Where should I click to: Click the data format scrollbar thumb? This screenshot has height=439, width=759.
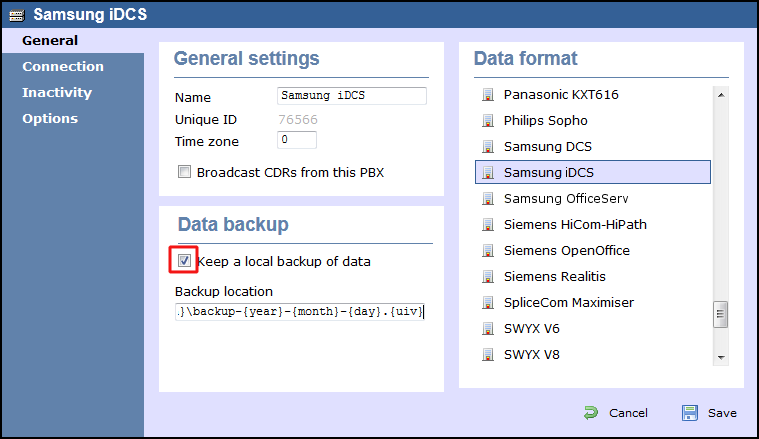tap(721, 314)
